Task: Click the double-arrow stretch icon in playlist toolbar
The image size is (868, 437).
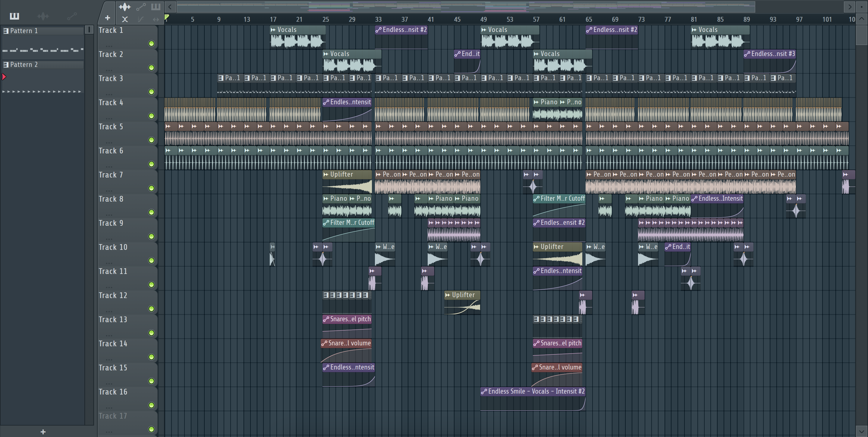Action: (x=156, y=19)
